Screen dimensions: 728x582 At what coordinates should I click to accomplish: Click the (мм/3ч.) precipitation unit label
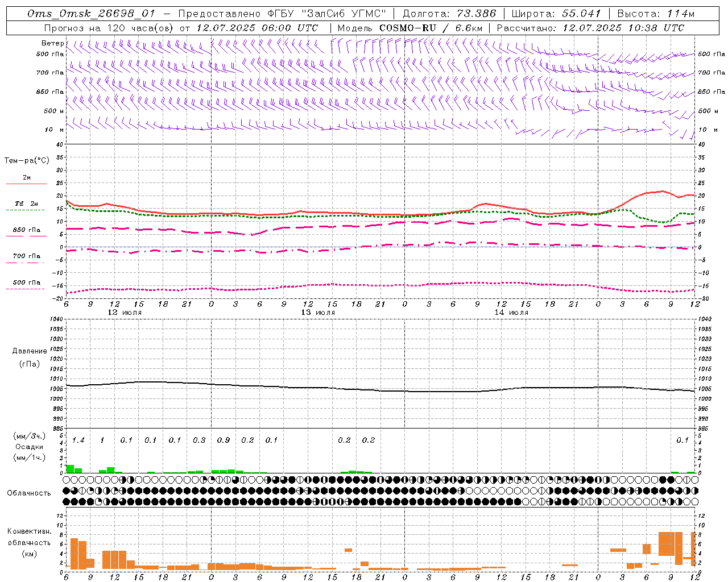coord(30,436)
